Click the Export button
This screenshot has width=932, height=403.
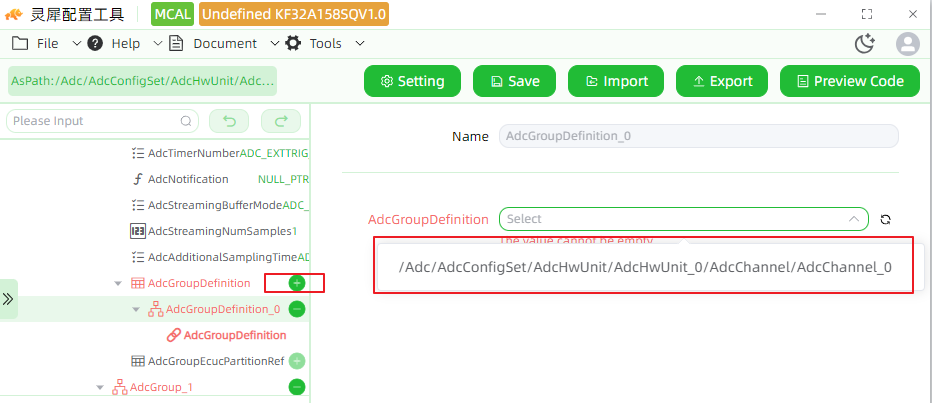click(722, 81)
